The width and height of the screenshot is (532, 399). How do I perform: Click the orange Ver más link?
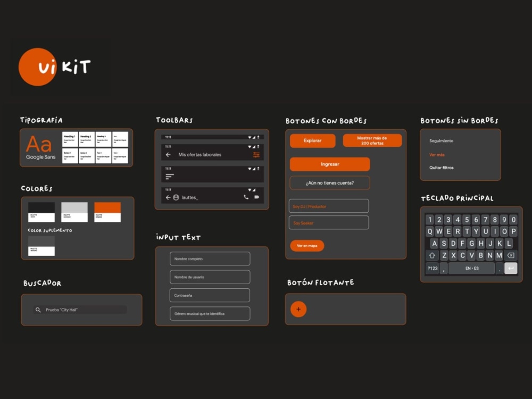coord(437,155)
